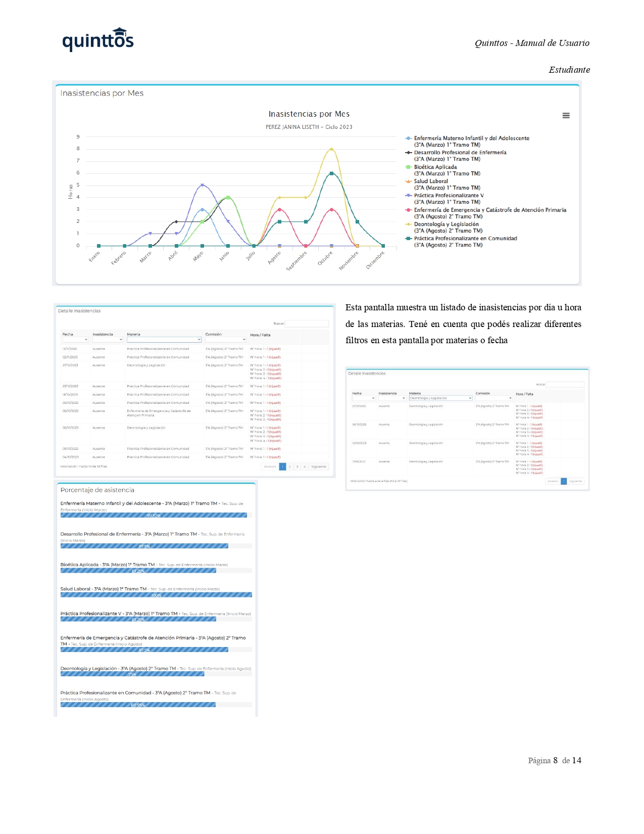Click the Salud Laboral 100% attendance bar
Image resolution: width=644 pixels, height=834 pixels.
point(156,595)
